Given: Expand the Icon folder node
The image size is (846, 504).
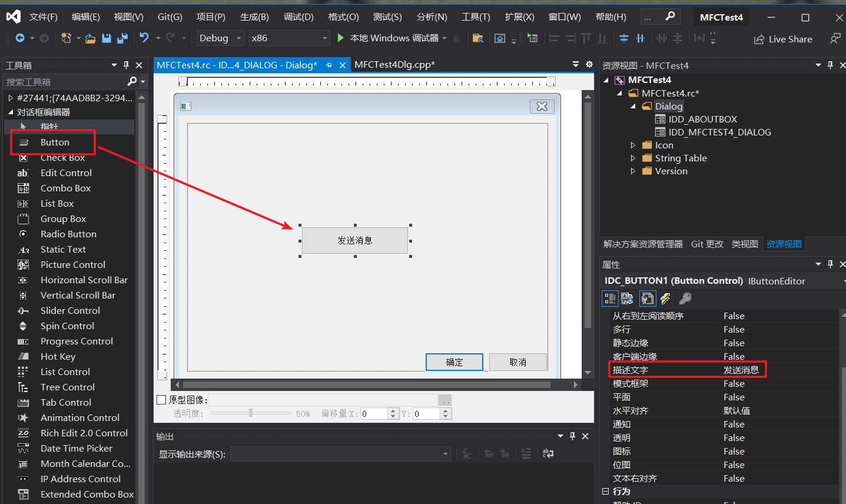Looking at the screenshot, I should [633, 145].
